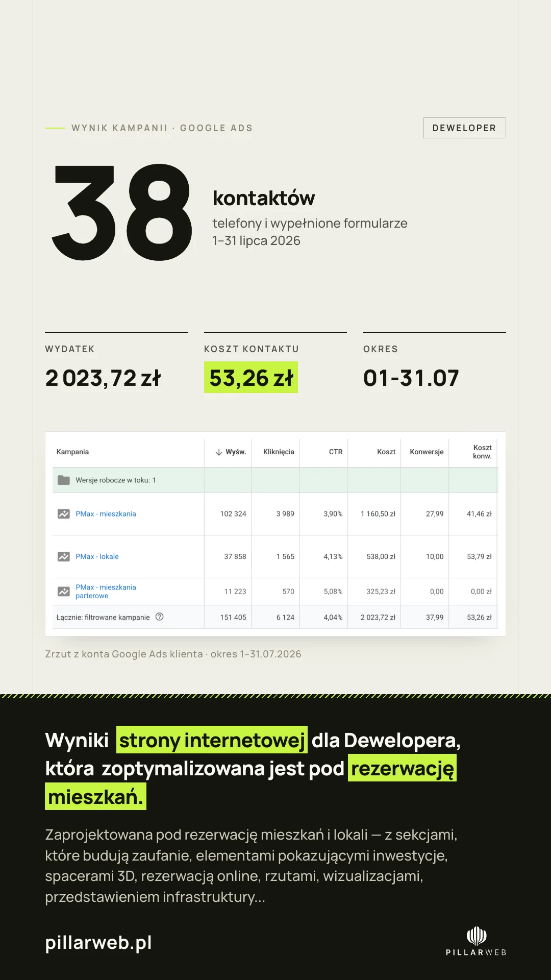The image size is (551, 980).
Task: Click the Łącznie: filtrowane kampanie label
Action: pyautogui.click(x=103, y=618)
